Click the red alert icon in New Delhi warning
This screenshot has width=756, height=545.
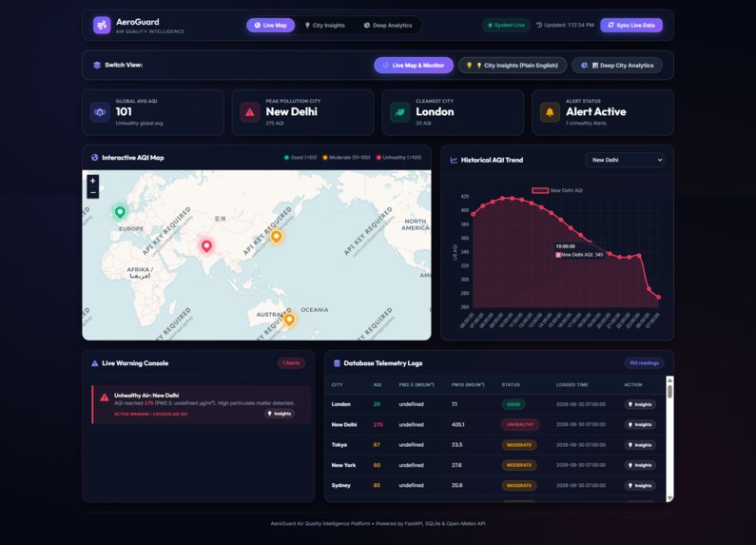click(x=105, y=398)
